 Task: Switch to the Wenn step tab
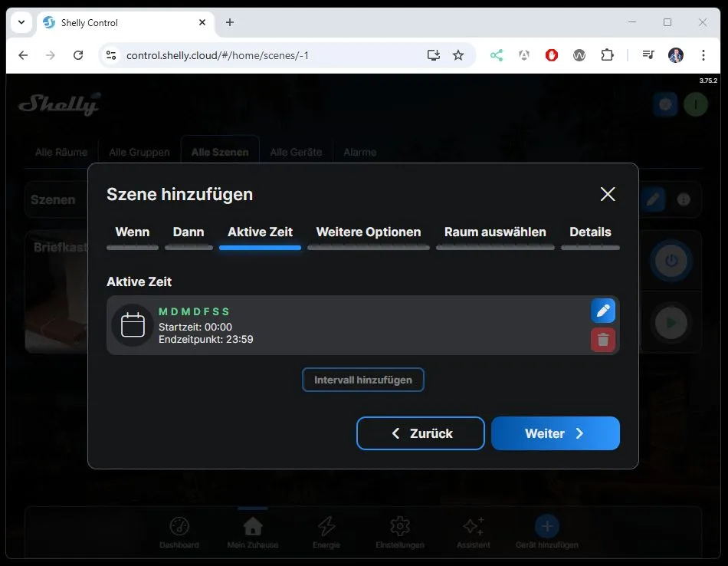133,232
